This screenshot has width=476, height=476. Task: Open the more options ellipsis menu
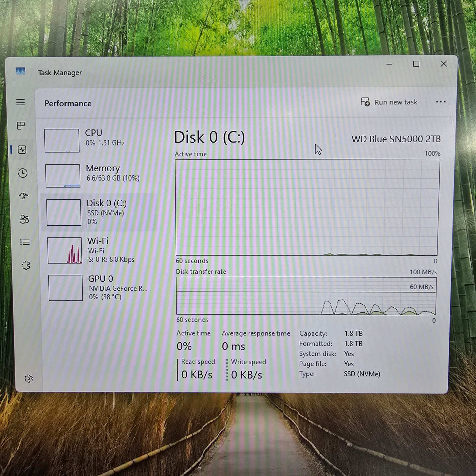tap(440, 102)
